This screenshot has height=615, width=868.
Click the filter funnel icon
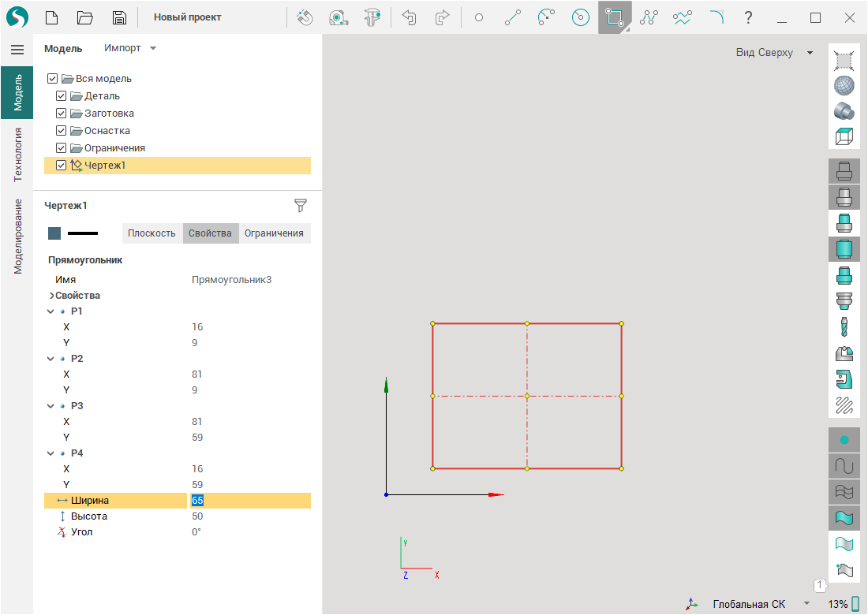[x=300, y=206]
